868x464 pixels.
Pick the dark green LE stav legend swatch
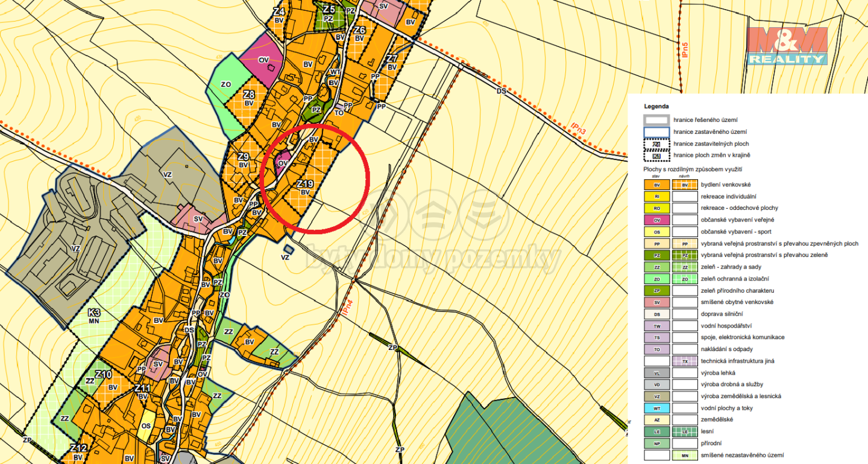[657, 431]
